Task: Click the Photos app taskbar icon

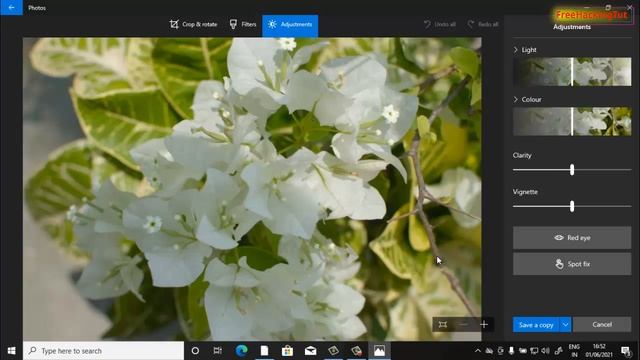Action: pos(379,351)
